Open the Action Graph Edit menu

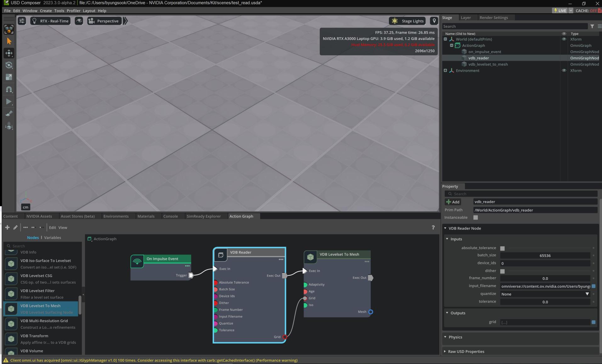[53, 228]
